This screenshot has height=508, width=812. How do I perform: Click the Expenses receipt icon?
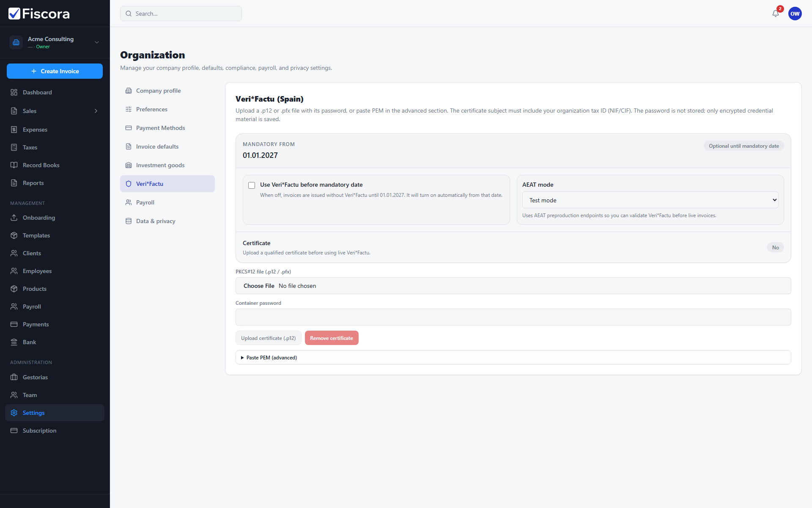pos(14,130)
